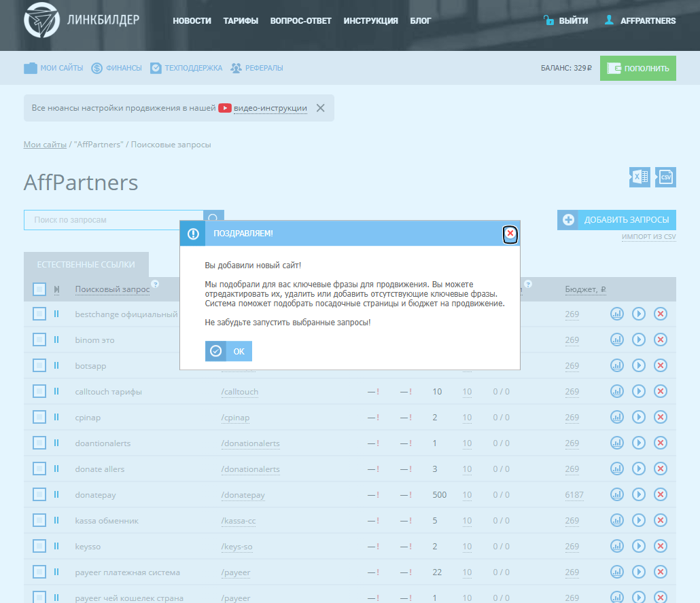Close the Поздравляем dialog with X
The image size is (700, 603).
(x=510, y=234)
